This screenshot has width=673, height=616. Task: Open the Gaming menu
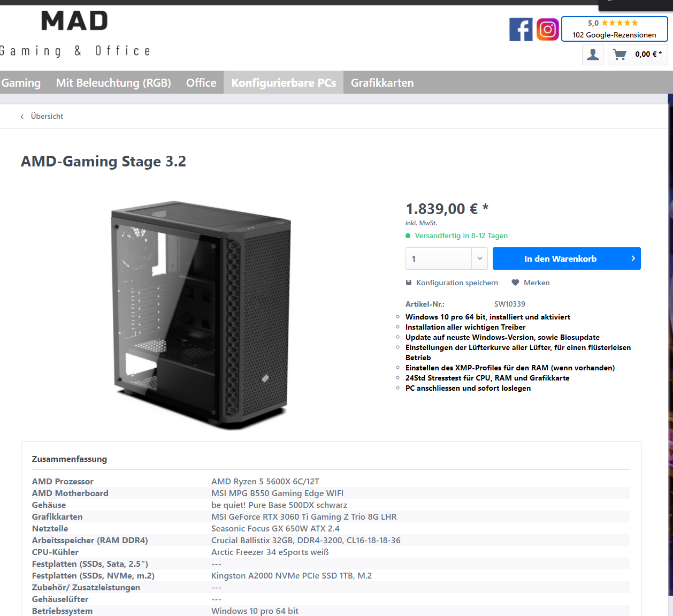[x=21, y=82]
